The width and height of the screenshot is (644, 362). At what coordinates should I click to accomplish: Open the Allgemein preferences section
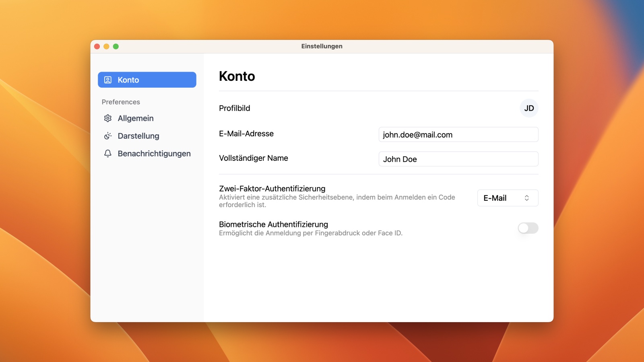[x=136, y=118]
